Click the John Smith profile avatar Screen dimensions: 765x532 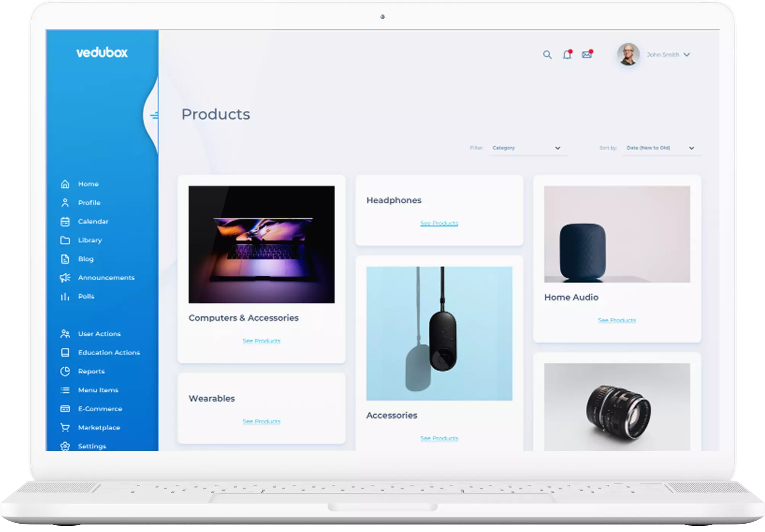628,54
